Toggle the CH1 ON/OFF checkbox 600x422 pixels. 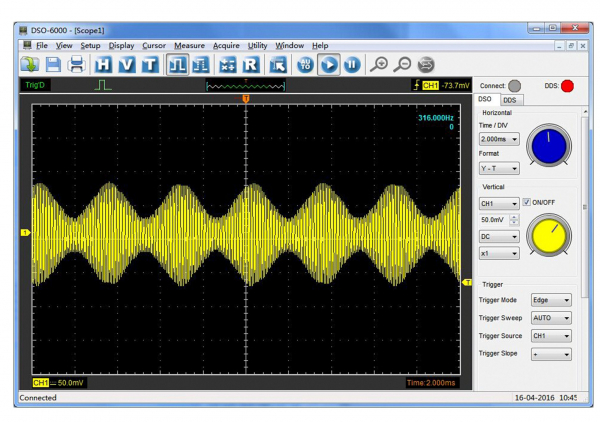527,202
